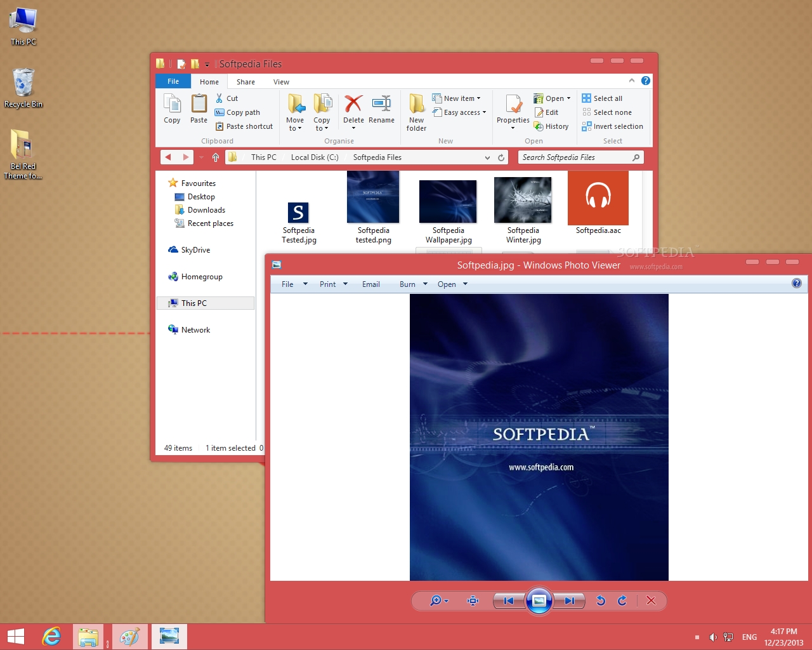Click Invert selection
This screenshot has height=650, width=812.
[x=612, y=126]
